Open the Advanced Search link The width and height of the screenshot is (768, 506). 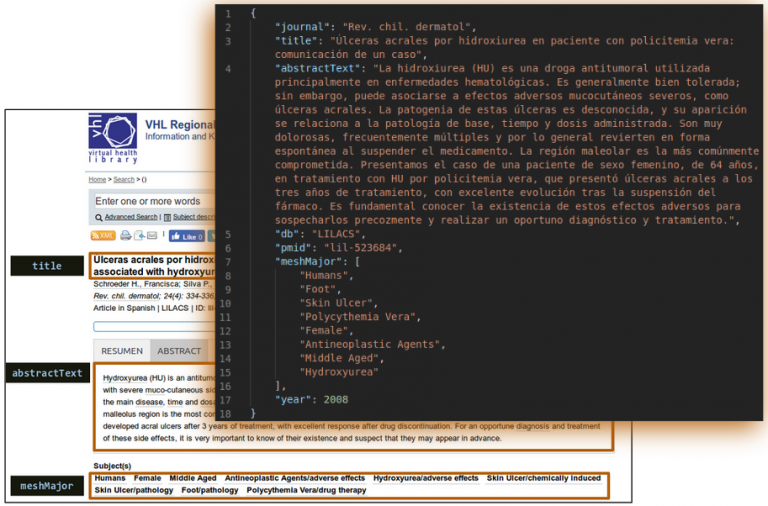[x=131, y=217]
